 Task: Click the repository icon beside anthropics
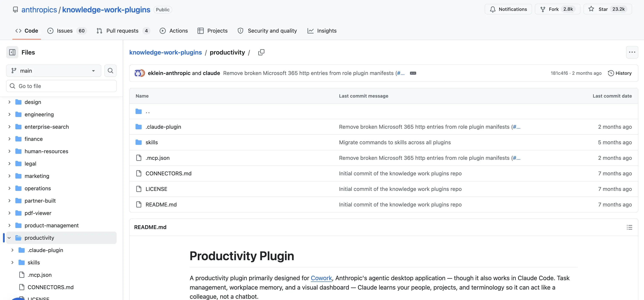pyautogui.click(x=16, y=10)
